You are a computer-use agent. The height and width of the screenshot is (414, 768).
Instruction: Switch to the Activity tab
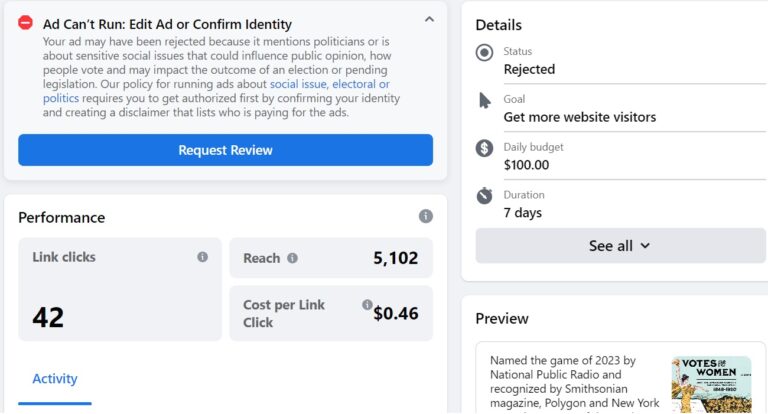[x=55, y=379]
